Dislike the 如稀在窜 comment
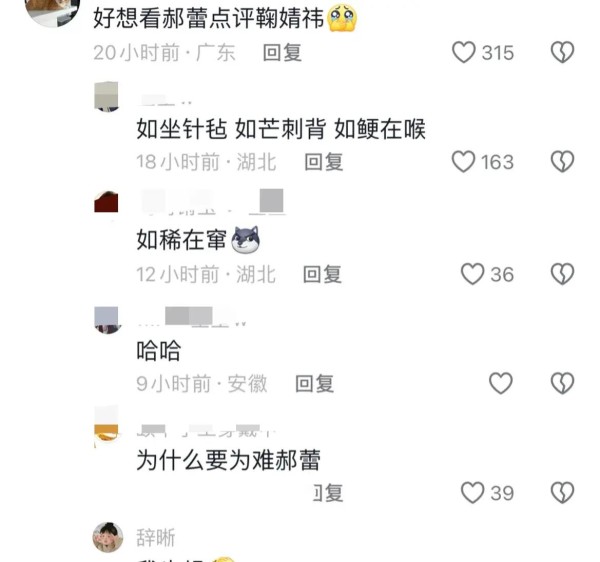Image resolution: width=600 pixels, height=562 pixels. pos(562,274)
